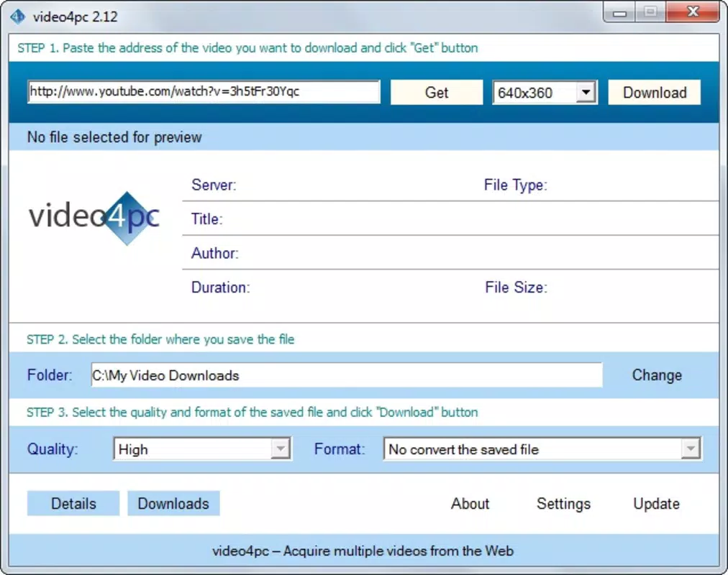Click the 'No file selected for preview' text
This screenshot has height=575, width=728.
114,137
